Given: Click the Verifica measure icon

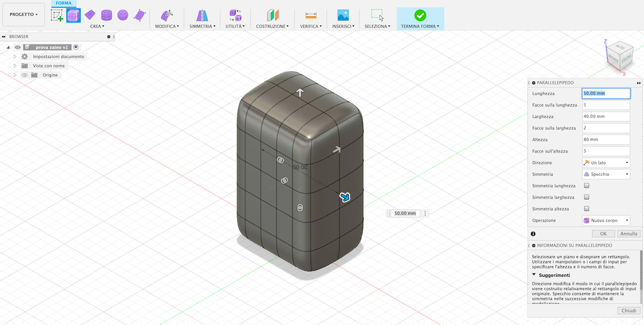Looking at the screenshot, I should click(x=311, y=15).
